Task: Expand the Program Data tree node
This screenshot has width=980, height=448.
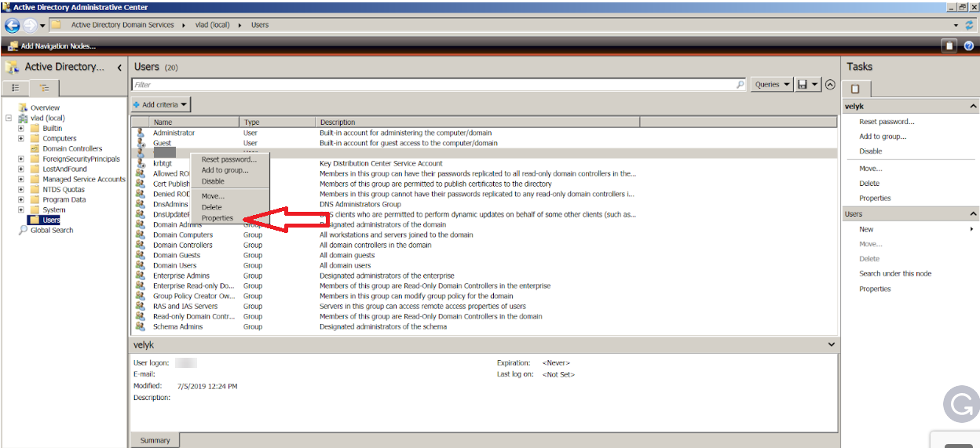Action: [22, 199]
